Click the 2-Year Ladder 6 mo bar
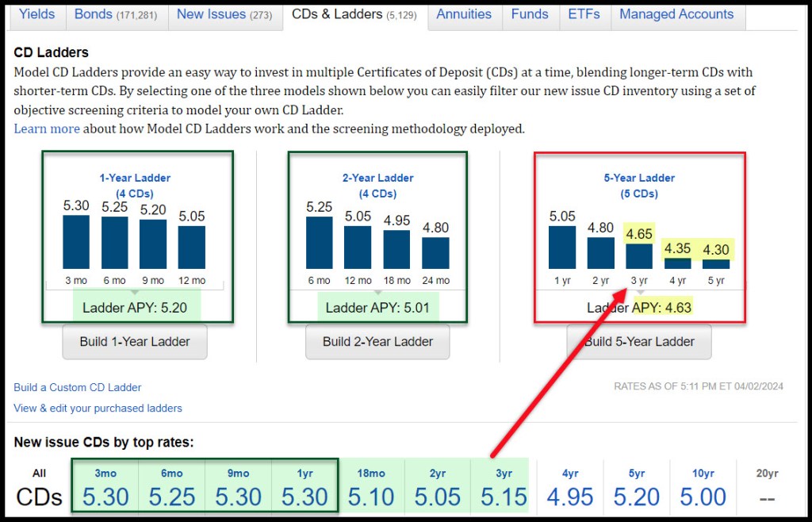 [x=320, y=242]
